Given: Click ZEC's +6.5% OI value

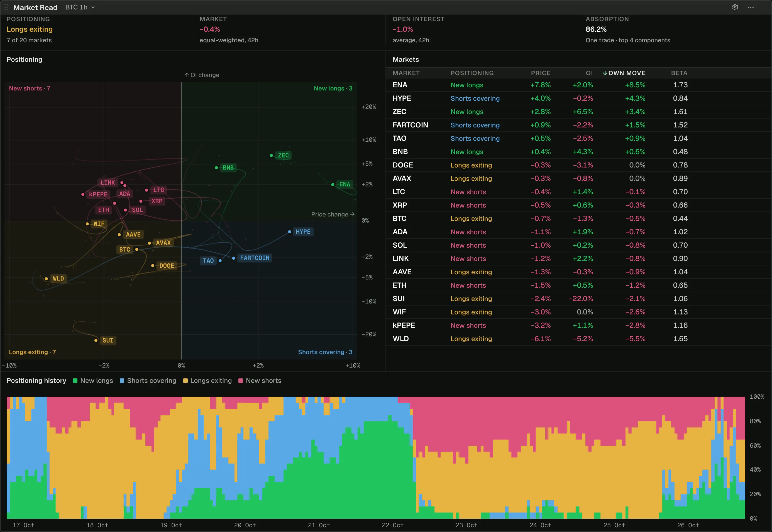Looking at the screenshot, I should tap(583, 112).
